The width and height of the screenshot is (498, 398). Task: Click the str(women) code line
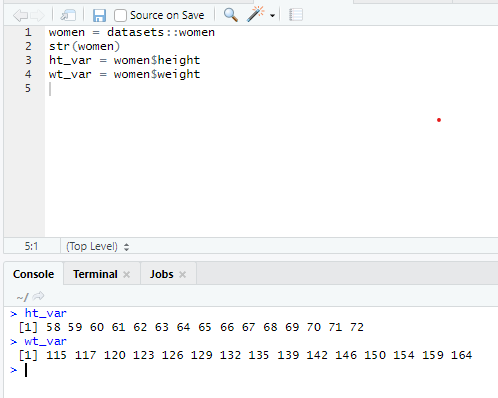tap(84, 46)
